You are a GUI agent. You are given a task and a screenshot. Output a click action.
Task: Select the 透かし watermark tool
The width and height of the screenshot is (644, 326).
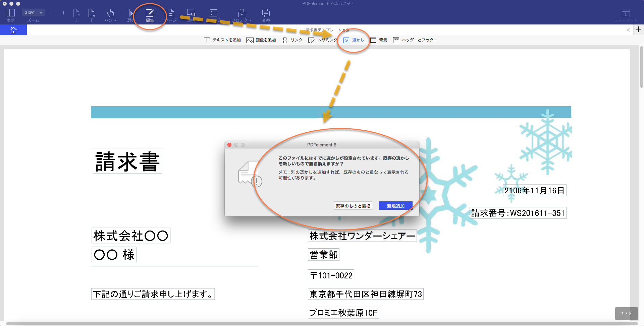coord(354,40)
